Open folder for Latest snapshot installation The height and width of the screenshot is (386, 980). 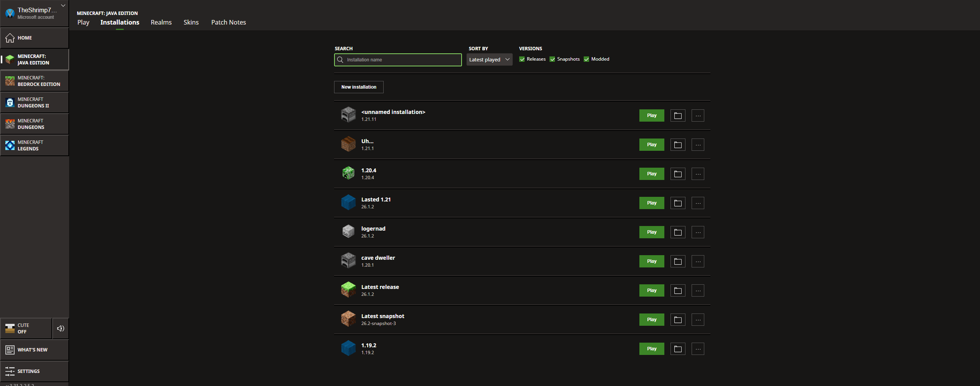pyautogui.click(x=678, y=320)
